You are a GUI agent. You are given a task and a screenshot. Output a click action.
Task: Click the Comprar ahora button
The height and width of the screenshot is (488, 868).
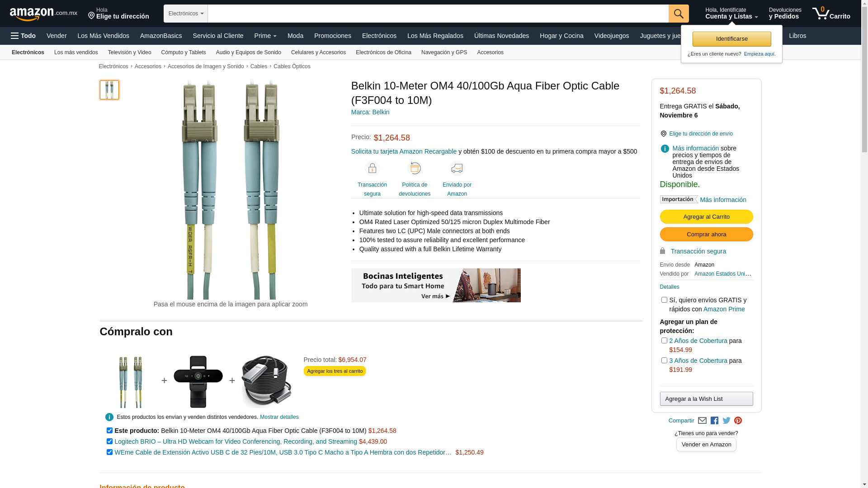click(706, 235)
